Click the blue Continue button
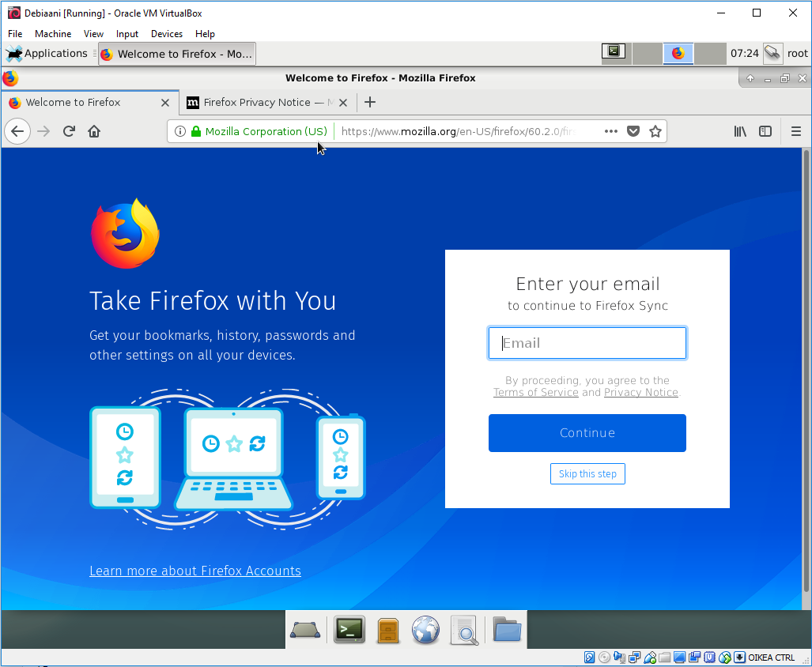Screen dimensions: 812x667 pyautogui.click(x=587, y=432)
